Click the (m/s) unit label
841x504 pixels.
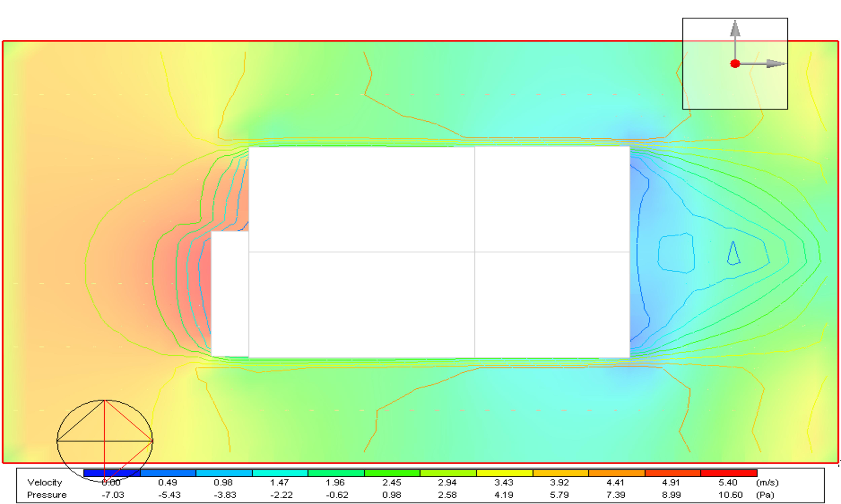(x=767, y=483)
